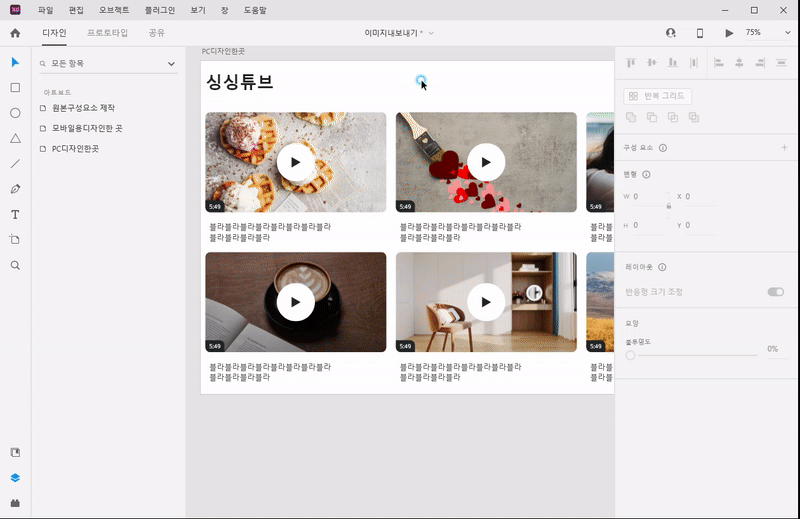The image size is (800, 519).
Task: Click the PC디자인한곳 artboard title label
Action: 223,52
